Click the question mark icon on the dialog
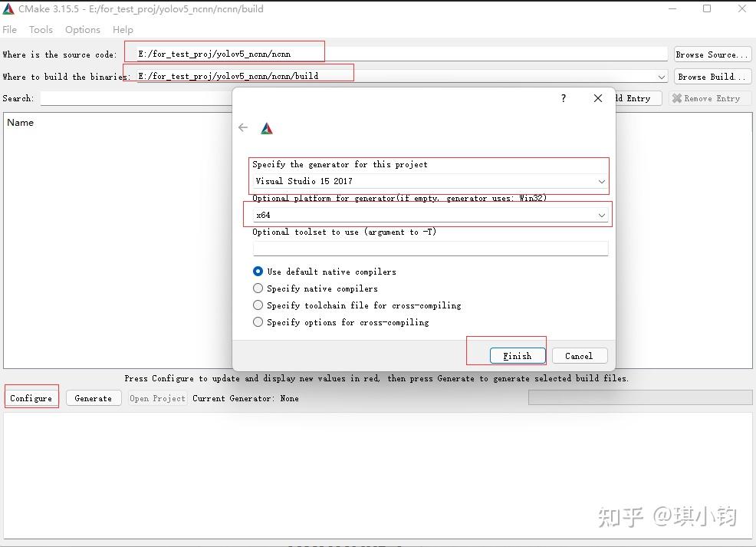The width and height of the screenshot is (756, 547). pyautogui.click(x=563, y=98)
